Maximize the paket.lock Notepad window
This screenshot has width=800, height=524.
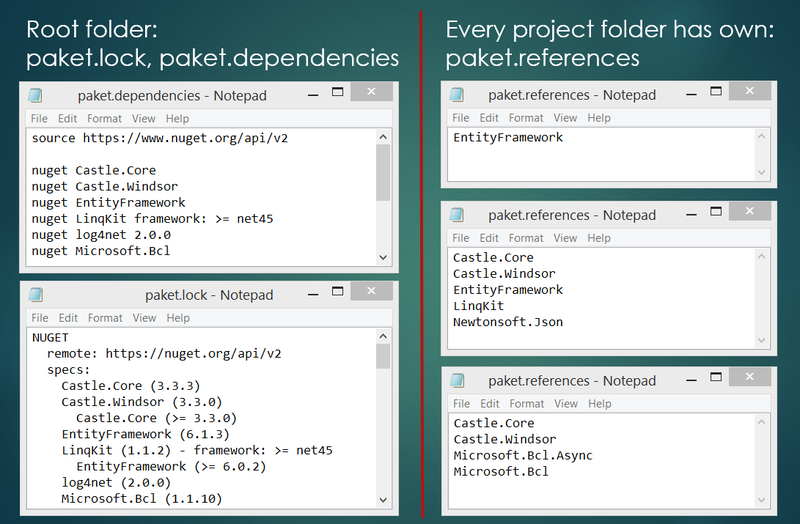pos(337,291)
